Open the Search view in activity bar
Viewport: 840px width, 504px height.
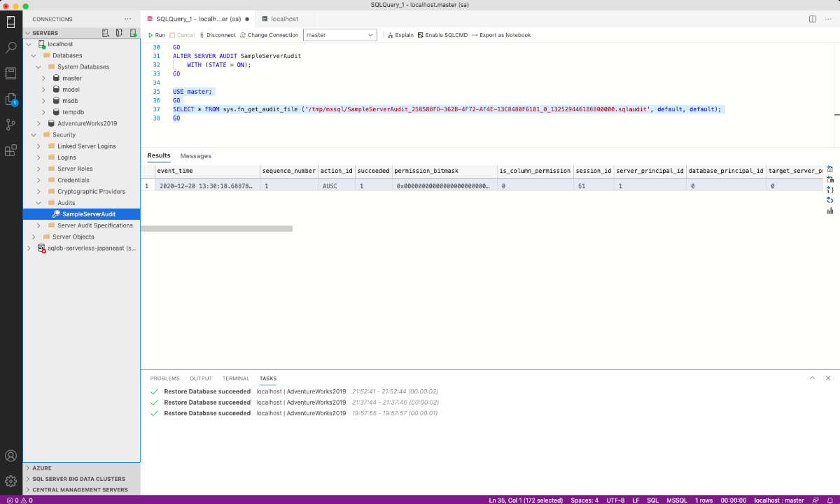(11, 48)
